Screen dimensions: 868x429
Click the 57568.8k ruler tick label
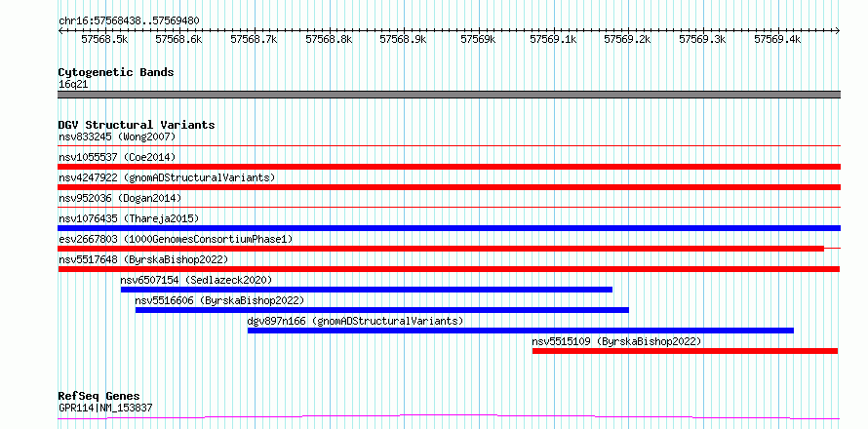point(329,39)
